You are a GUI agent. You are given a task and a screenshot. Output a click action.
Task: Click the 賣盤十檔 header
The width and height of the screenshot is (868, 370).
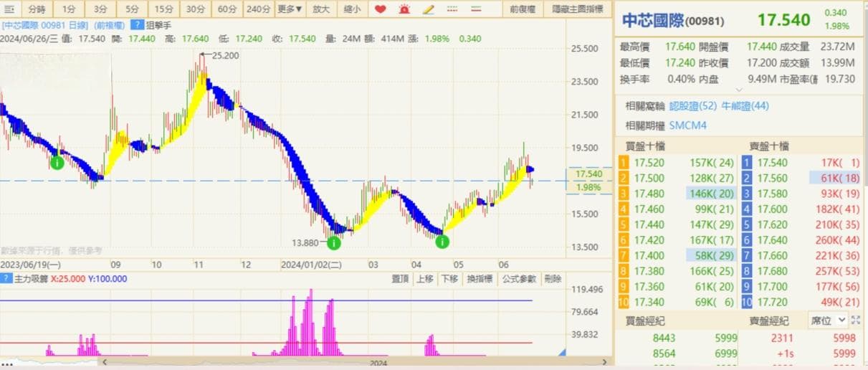[769, 146]
